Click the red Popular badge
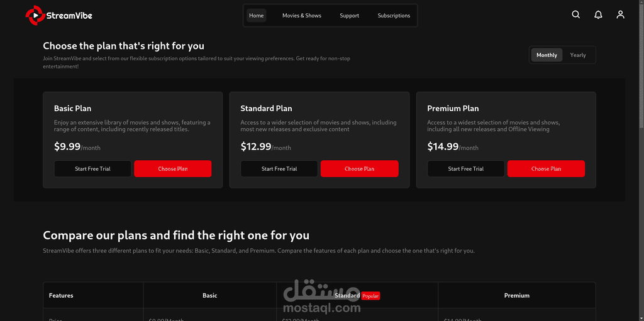 click(370, 295)
